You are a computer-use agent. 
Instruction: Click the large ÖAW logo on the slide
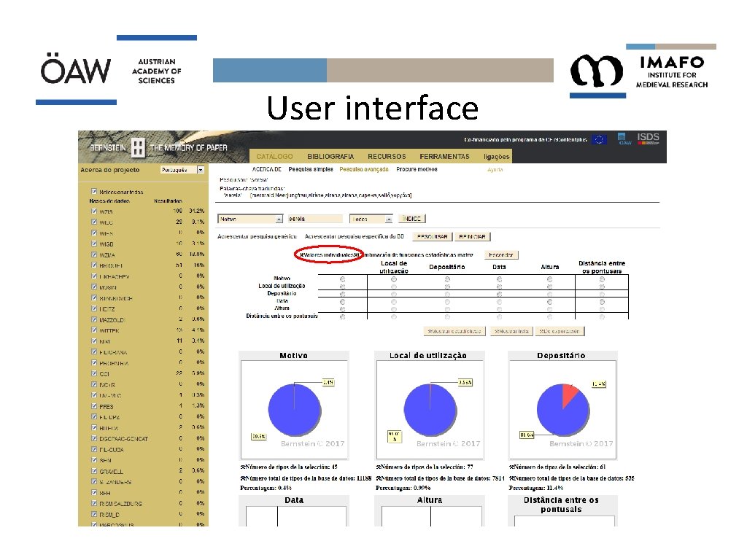point(76,70)
